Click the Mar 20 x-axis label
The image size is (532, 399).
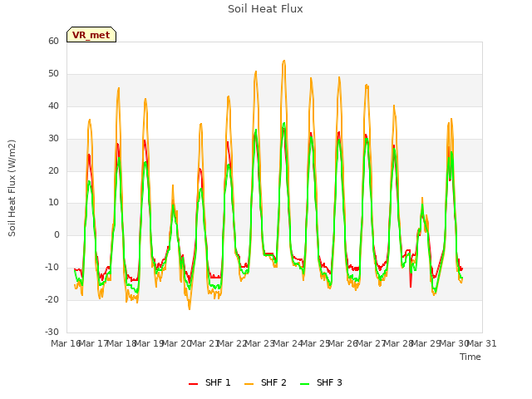coord(177,343)
